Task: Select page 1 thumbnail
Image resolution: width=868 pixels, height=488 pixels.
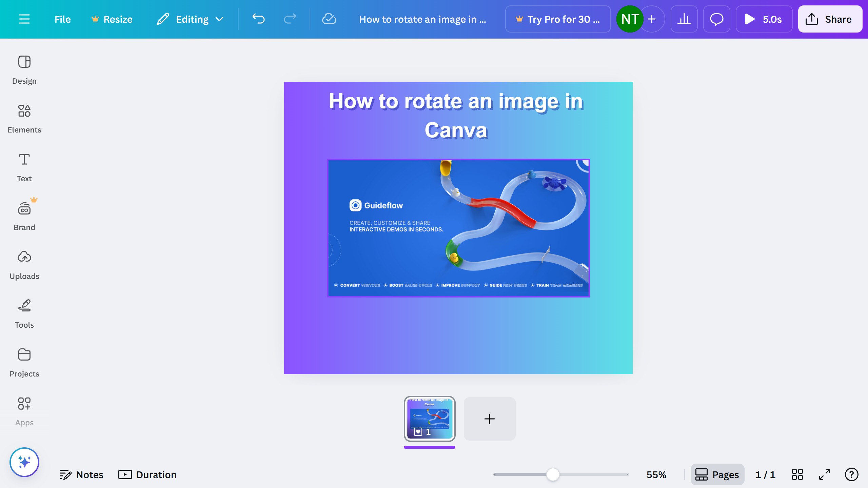Action: 429,419
